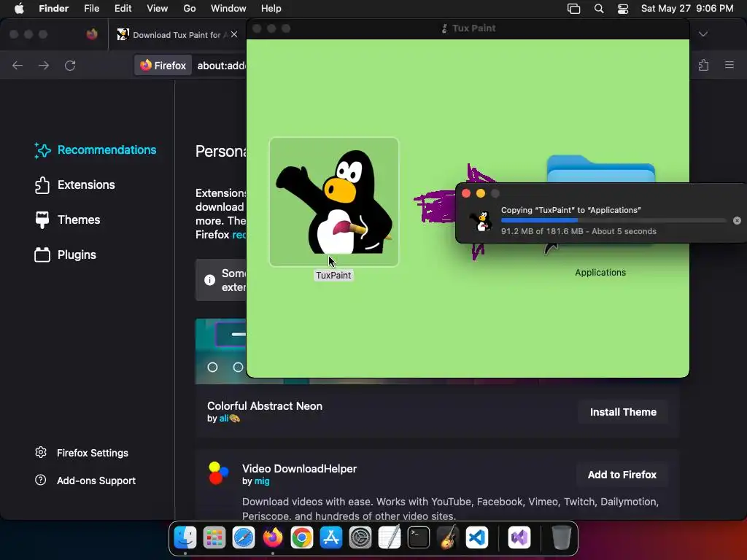Launch Terminal from the Dock

(x=419, y=537)
